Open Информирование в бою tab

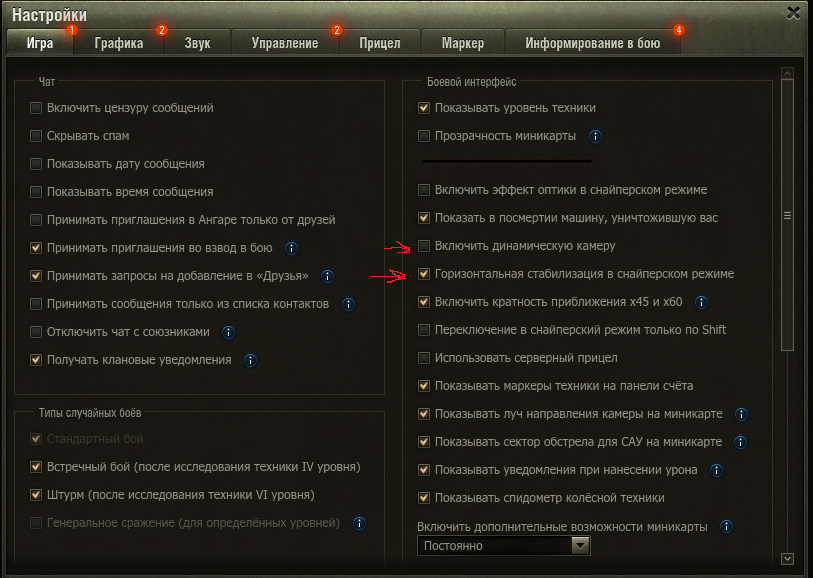click(x=593, y=42)
